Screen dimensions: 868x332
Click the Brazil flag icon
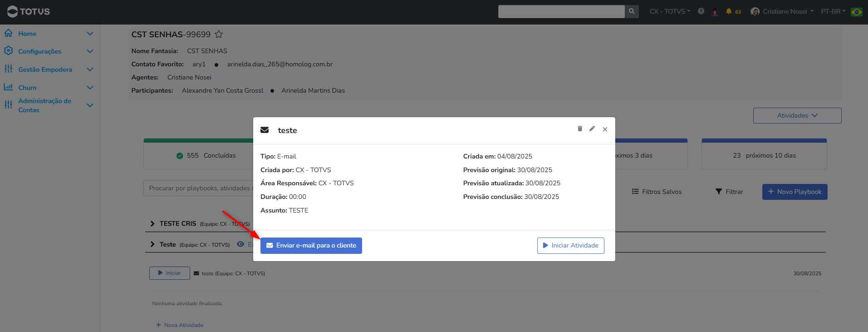pos(857,12)
